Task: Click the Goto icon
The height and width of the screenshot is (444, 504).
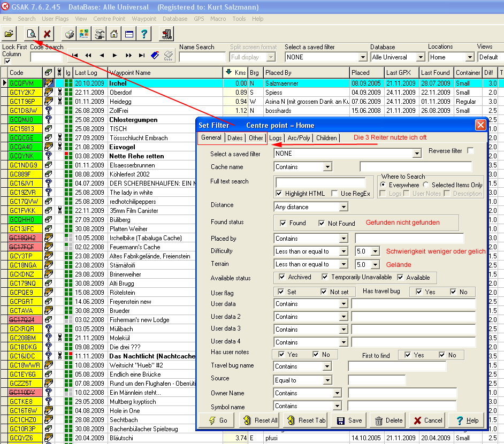Action: click(x=168, y=56)
